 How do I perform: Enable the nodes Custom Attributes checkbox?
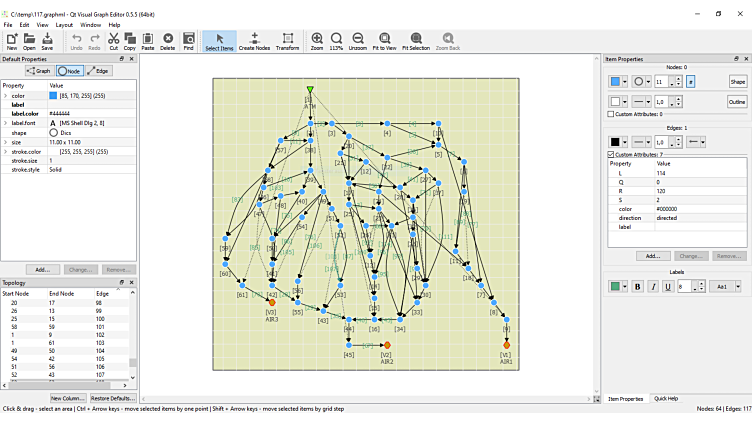pyautogui.click(x=612, y=114)
